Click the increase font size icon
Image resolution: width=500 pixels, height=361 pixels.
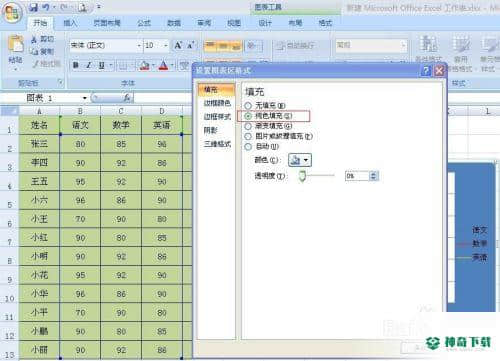click(178, 45)
